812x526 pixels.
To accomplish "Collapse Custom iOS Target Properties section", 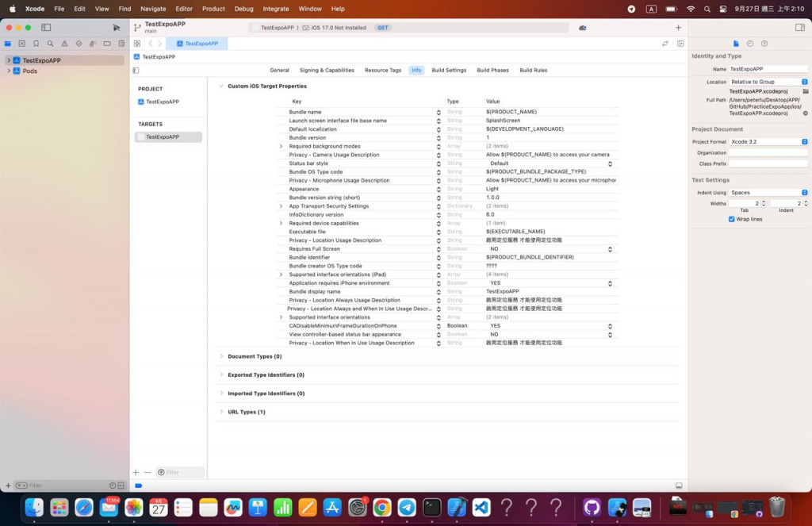I will point(221,86).
